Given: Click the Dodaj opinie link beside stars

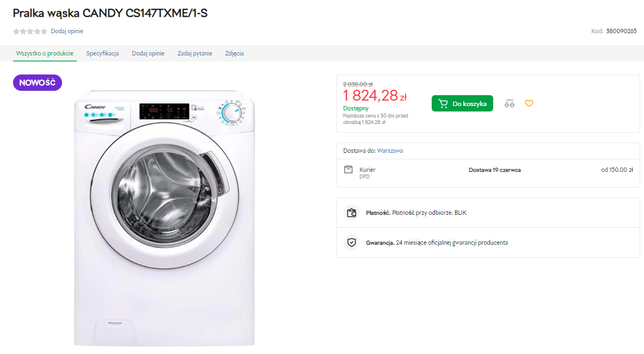Looking at the screenshot, I should pyautogui.click(x=67, y=32).
